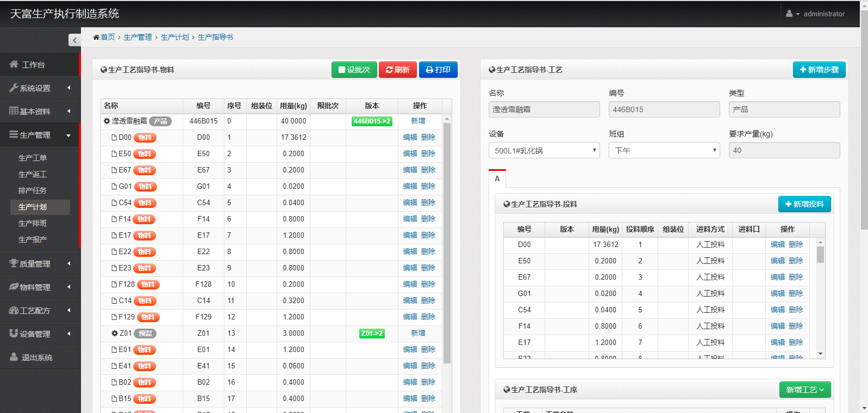The image size is (868, 413).
Task: Click the 生产管理 list icon
Action: coord(14,134)
